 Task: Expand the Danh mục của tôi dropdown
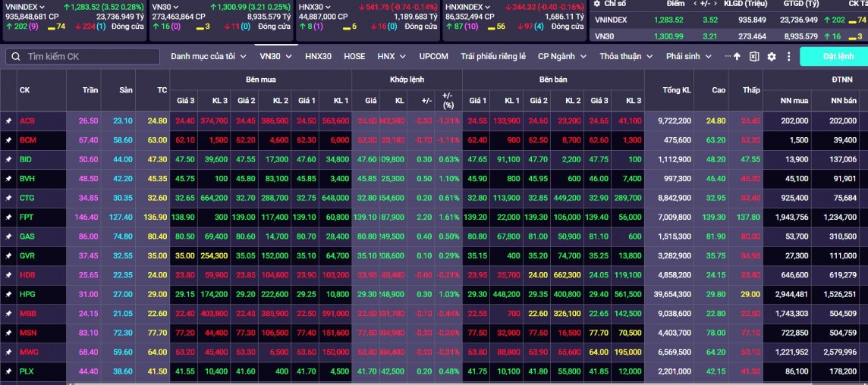(x=208, y=56)
